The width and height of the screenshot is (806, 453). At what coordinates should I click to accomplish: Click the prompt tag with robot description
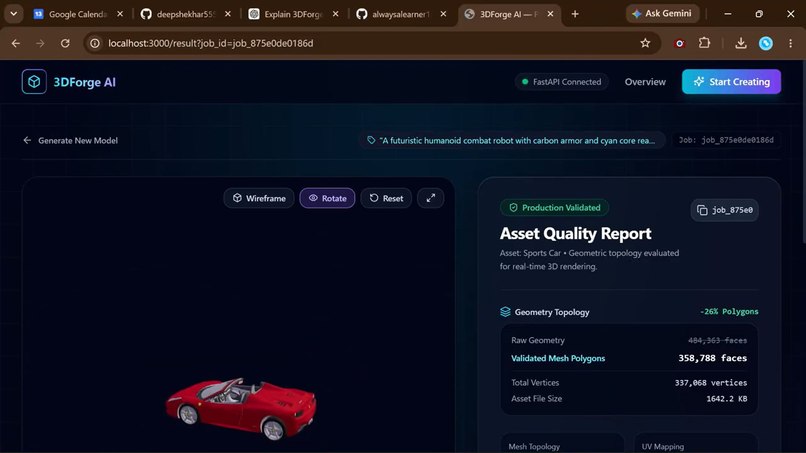click(x=511, y=140)
